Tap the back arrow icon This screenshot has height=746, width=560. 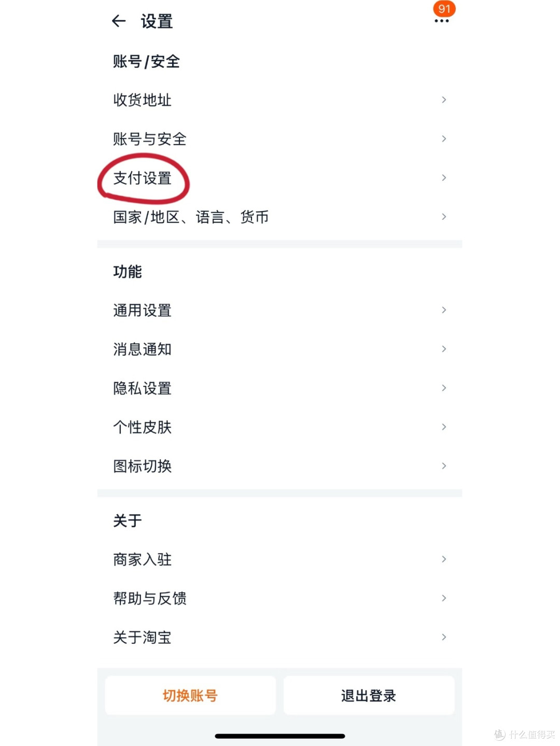(119, 21)
